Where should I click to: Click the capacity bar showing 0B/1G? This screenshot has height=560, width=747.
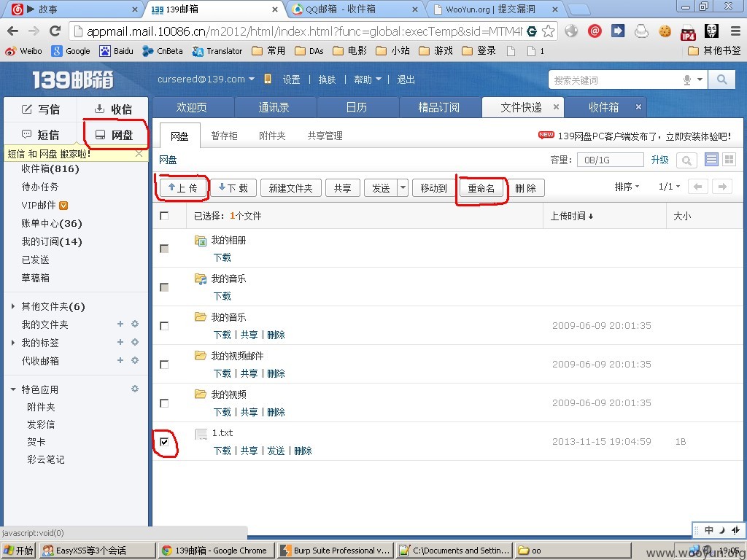610,160
